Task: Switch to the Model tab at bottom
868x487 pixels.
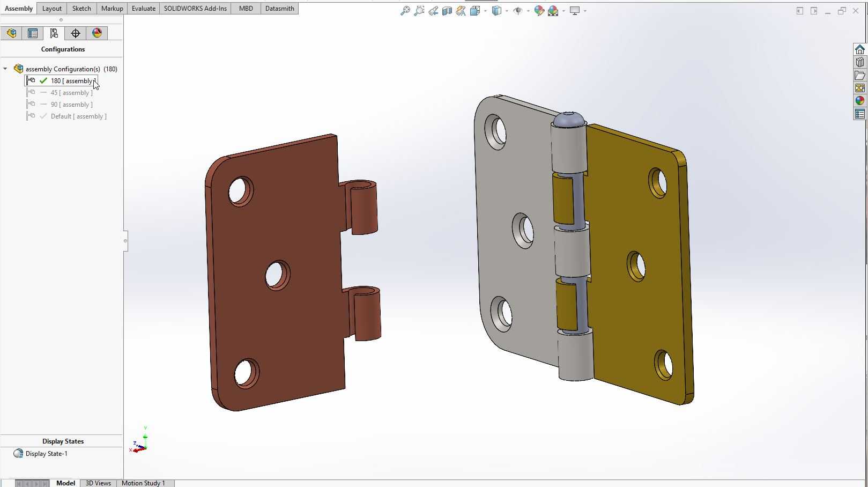Action: [65, 483]
